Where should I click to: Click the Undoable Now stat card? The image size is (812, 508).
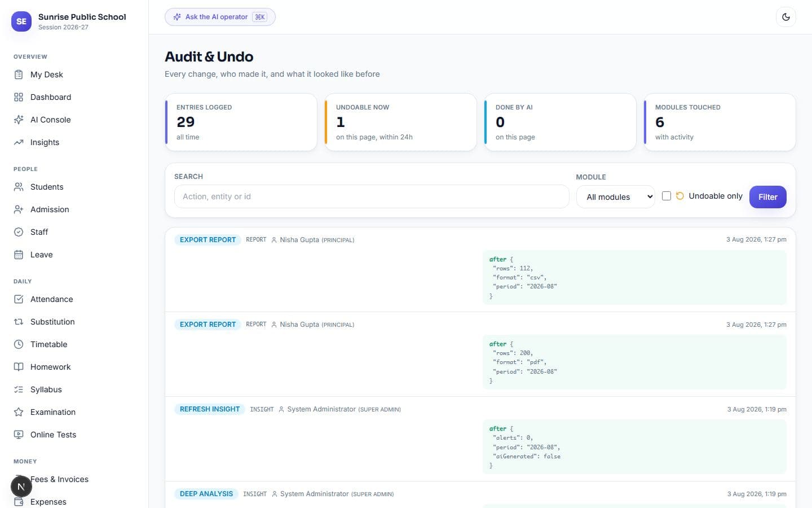(x=400, y=122)
